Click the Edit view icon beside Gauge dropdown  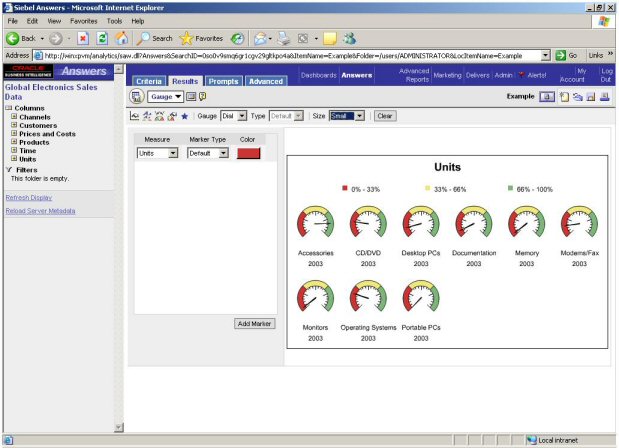click(191, 96)
